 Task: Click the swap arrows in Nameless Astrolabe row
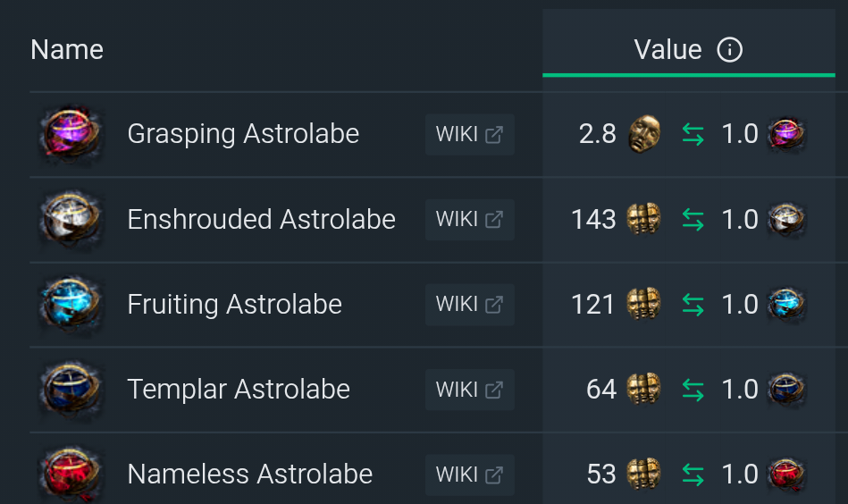[x=693, y=475]
